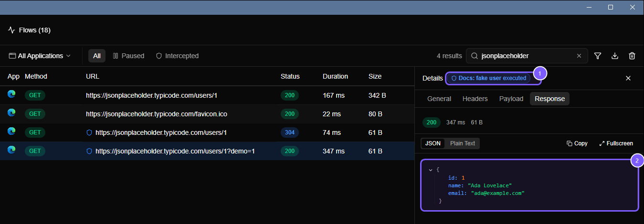The width and height of the screenshot is (644, 224).
Task: Select the users/1?demo=1 URL
Action: [x=175, y=151]
